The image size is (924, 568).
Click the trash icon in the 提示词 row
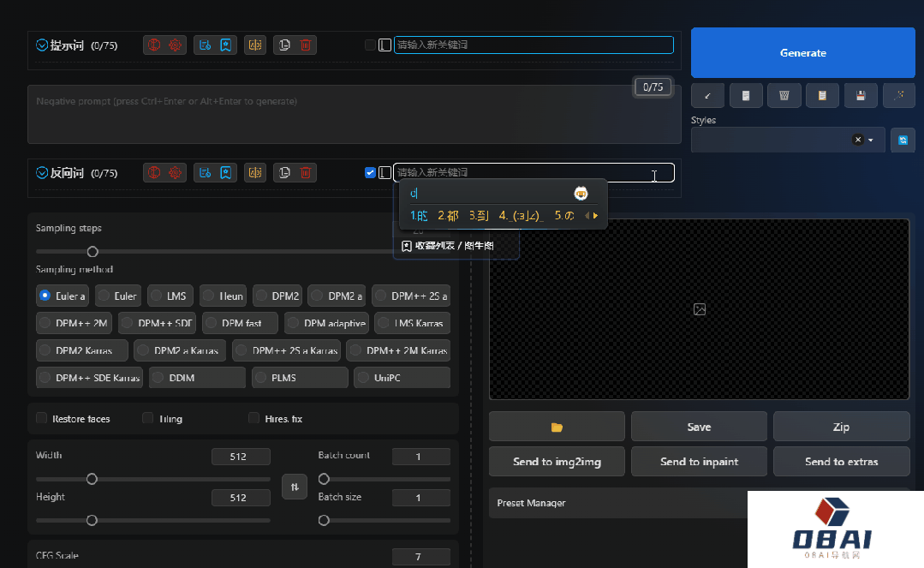[305, 45]
